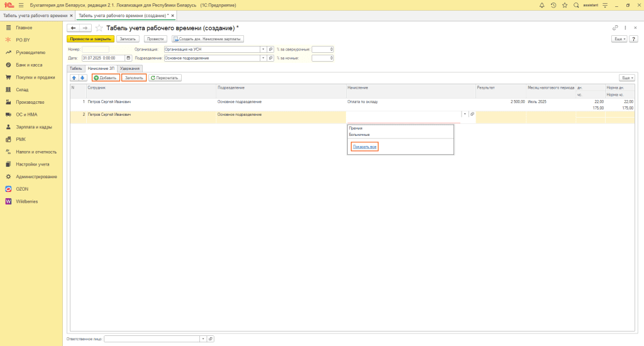Screen dimensions: 644x346
Task: Open the Настройки учета section
Action: (33, 164)
